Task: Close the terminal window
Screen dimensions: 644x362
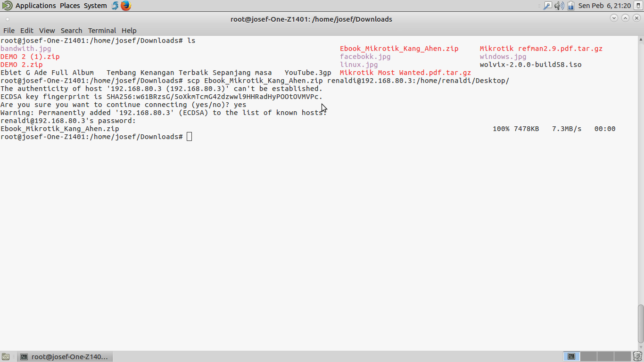Action: (636, 18)
